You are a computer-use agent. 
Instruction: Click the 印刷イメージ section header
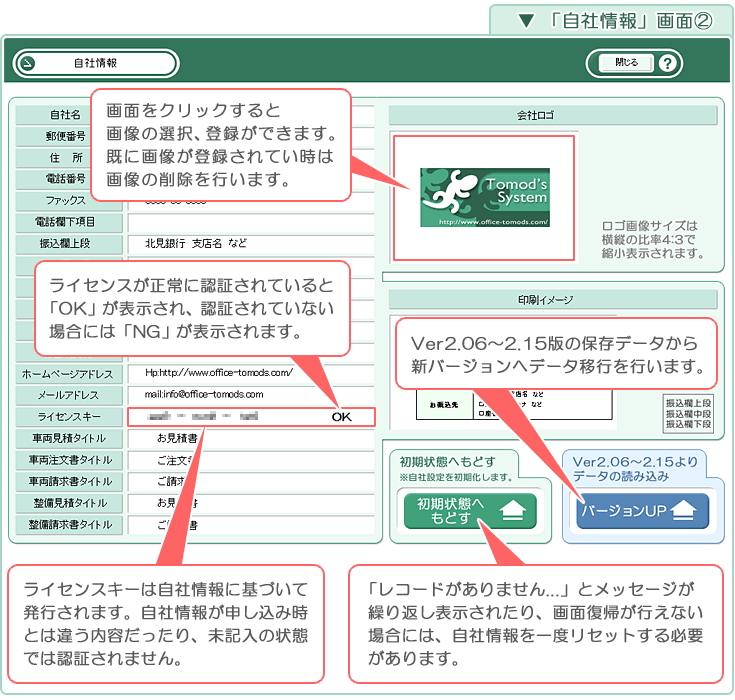[553, 300]
